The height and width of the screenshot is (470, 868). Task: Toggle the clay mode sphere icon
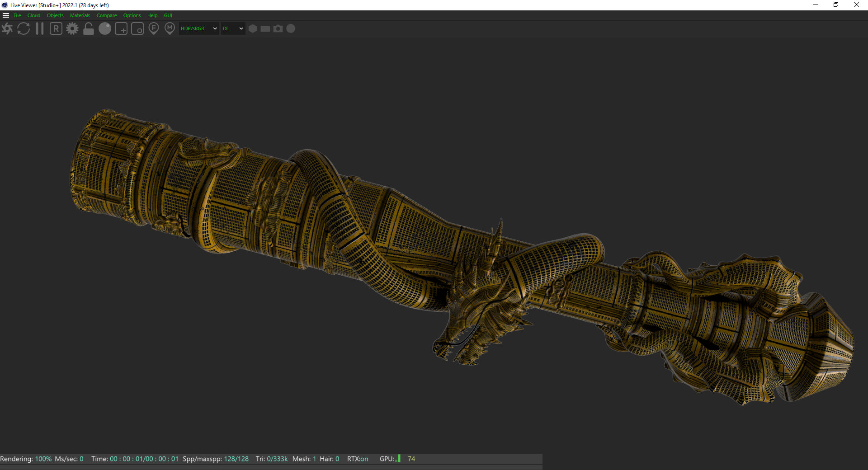[x=105, y=28]
